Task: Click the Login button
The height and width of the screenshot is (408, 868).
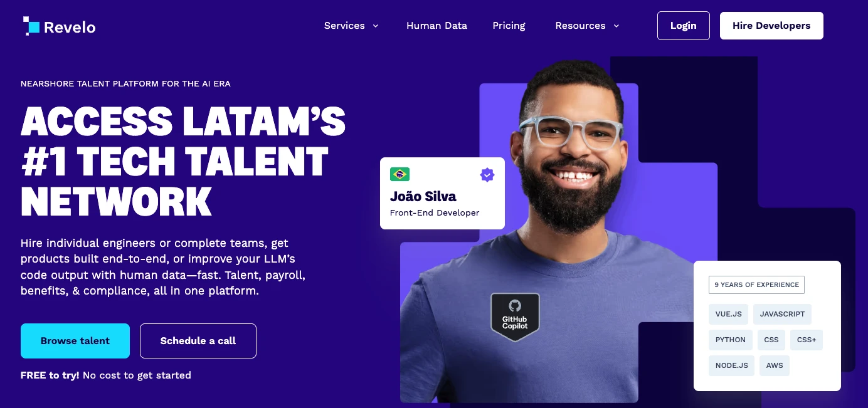Action: (x=684, y=26)
